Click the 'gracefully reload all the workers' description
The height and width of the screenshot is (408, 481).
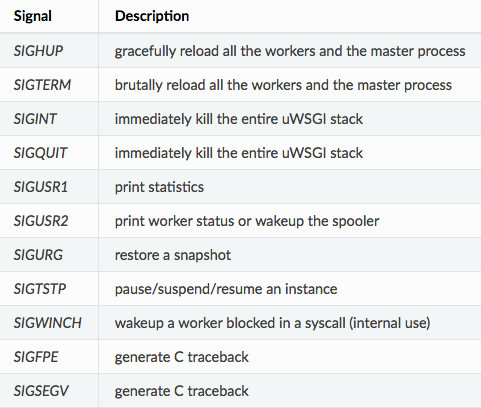(290, 51)
